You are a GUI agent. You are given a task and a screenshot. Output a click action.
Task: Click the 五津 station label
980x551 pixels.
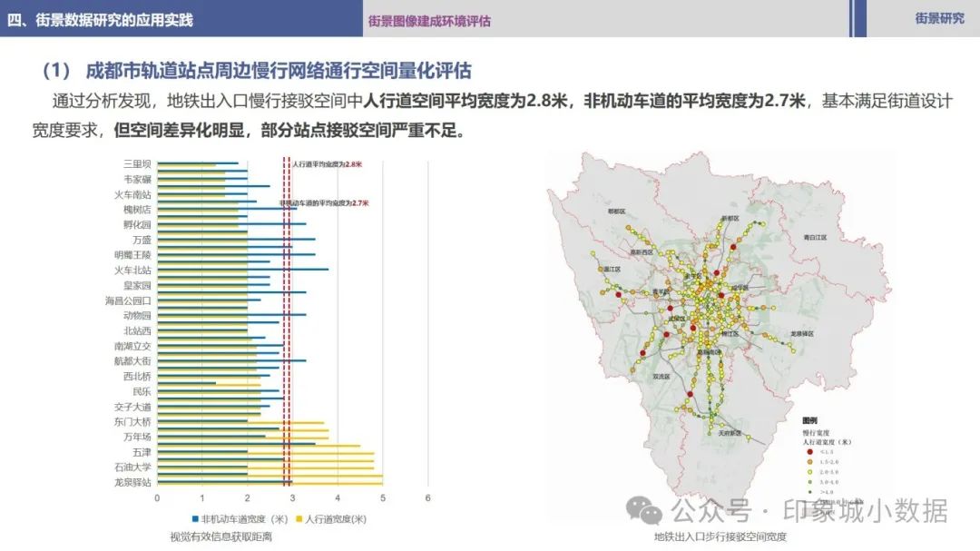click(142, 452)
